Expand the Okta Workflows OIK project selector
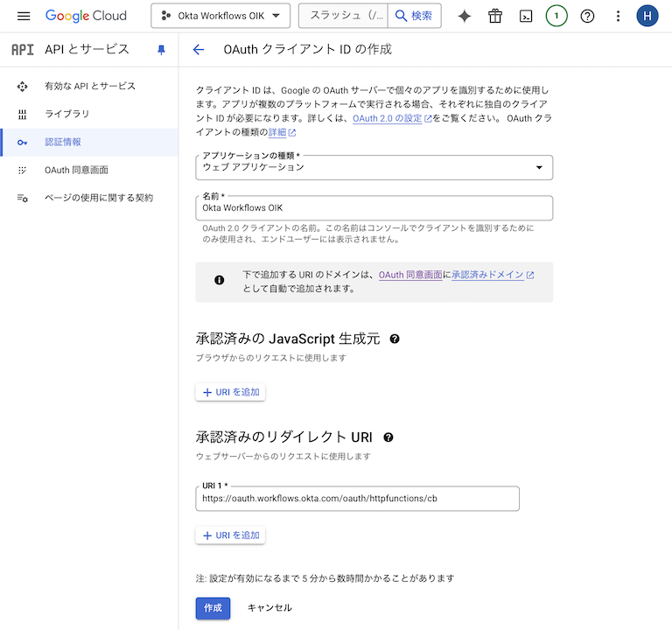The height and width of the screenshot is (630, 672). (220, 16)
